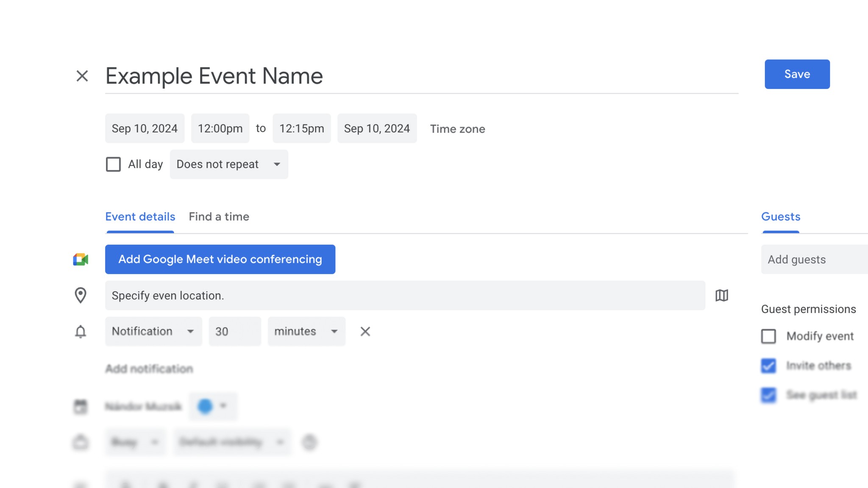Click Add notification
The height and width of the screenshot is (488, 868).
[149, 369]
